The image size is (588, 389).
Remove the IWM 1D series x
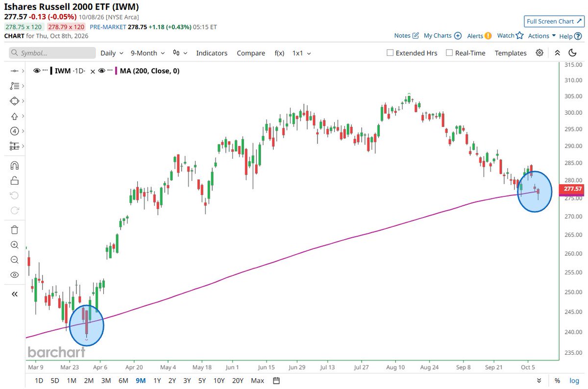coord(92,71)
